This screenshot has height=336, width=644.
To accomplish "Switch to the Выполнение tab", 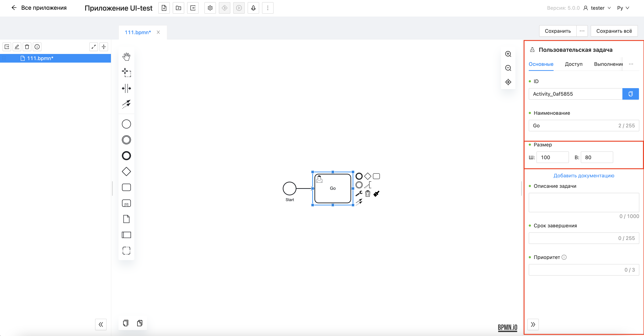I will pos(608,64).
